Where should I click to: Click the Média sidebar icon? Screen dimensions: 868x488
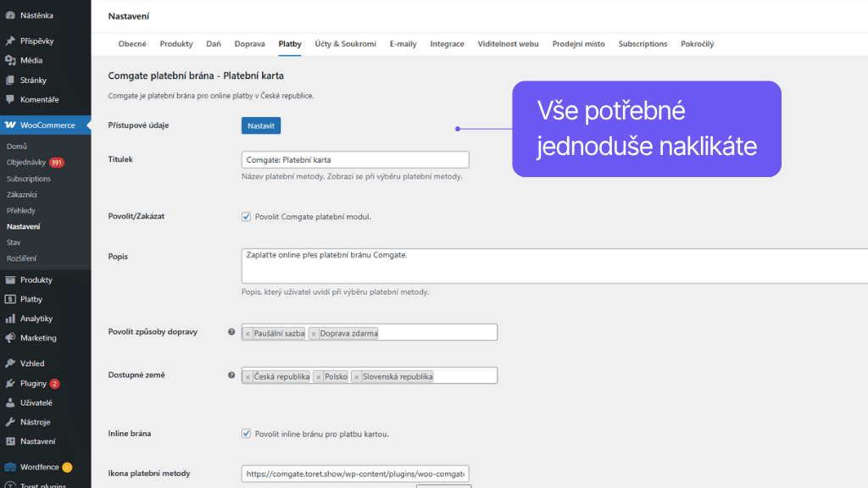click(10, 60)
